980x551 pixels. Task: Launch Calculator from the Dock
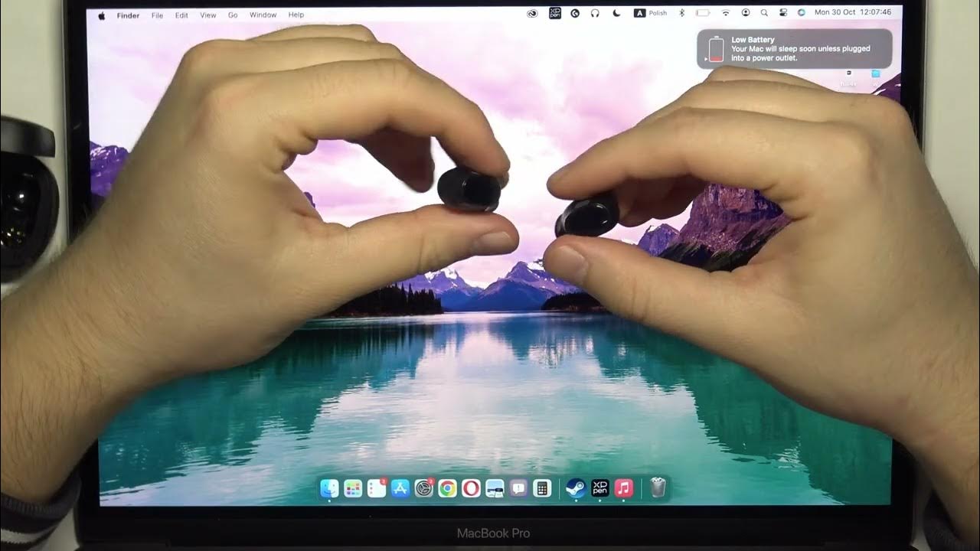(x=542, y=488)
